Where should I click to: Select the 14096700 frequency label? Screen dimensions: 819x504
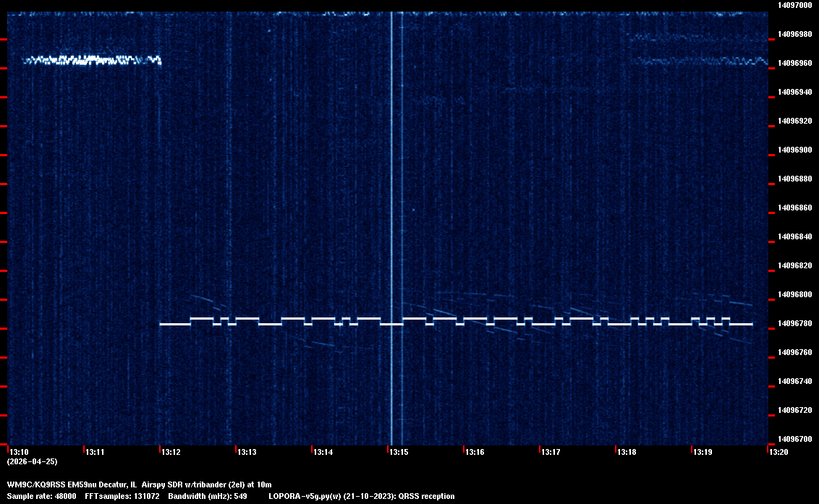coord(793,439)
